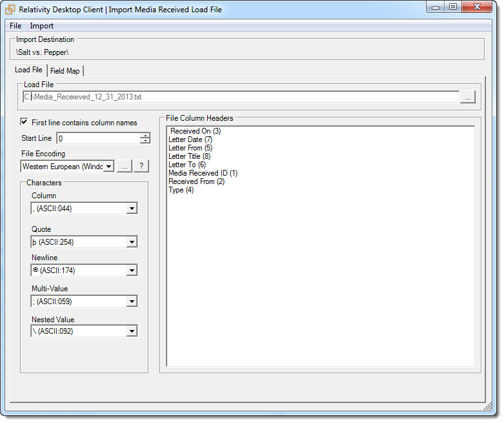
Task: Close the Relativity Desktop Client window
Action: pos(477,6)
